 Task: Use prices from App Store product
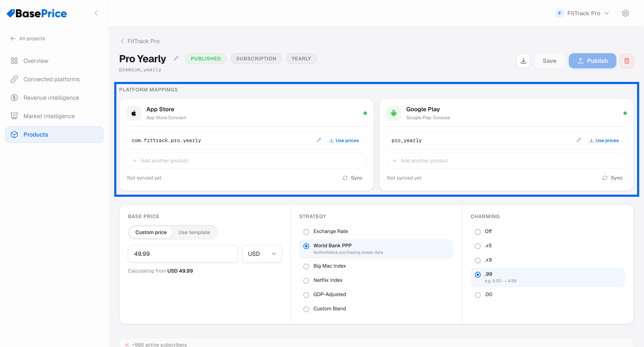[x=344, y=140]
